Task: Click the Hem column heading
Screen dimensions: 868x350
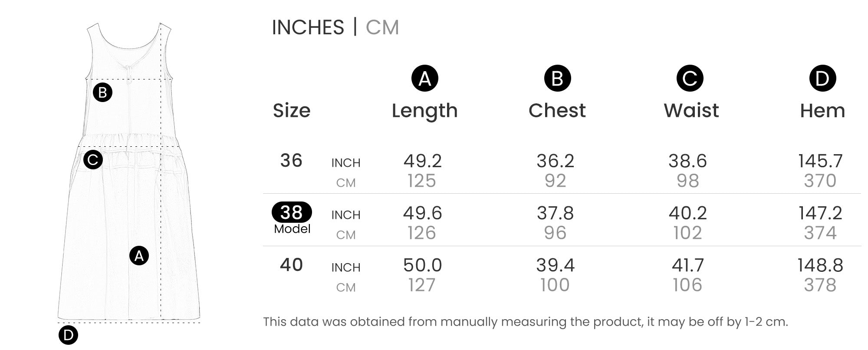Action: point(822,111)
